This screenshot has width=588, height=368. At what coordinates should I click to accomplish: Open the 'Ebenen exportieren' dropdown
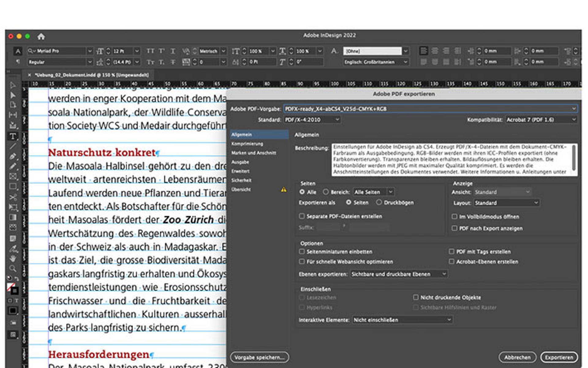(x=399, y=274)
